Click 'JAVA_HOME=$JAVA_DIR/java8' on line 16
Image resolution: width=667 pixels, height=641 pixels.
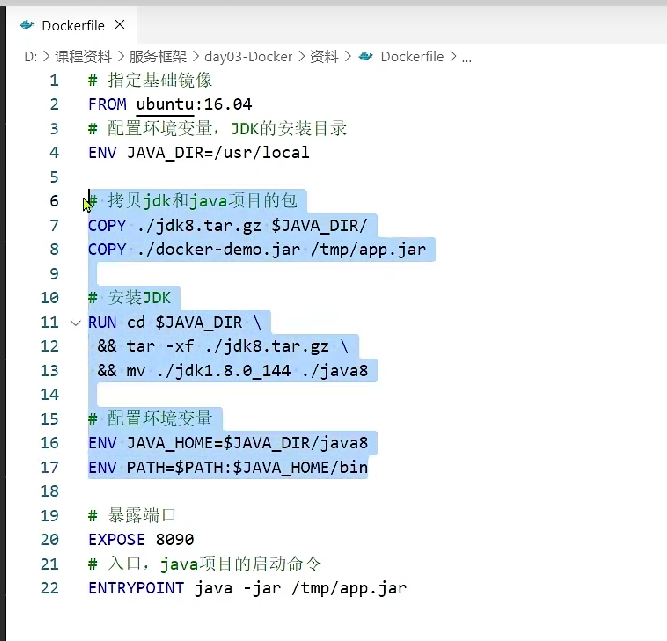point(247,443)
